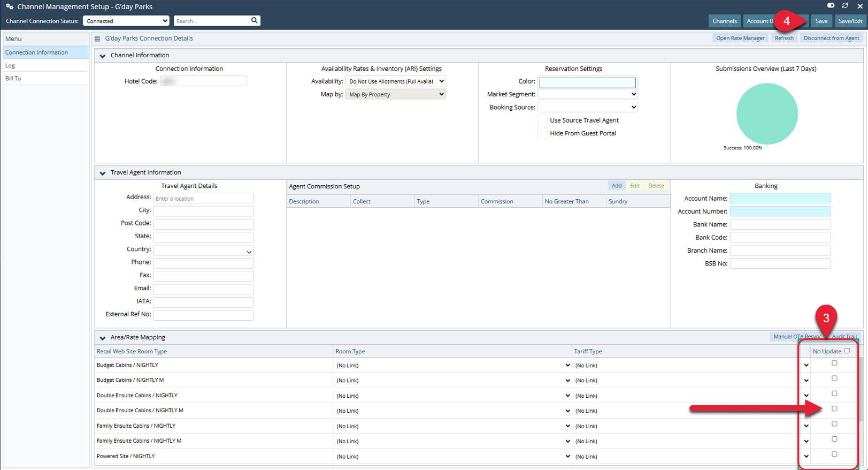The image size is (868, 470).
Task: Check No Update for Family Ensuite Cabins / NIGHTLY M
Action: [834, 439]
